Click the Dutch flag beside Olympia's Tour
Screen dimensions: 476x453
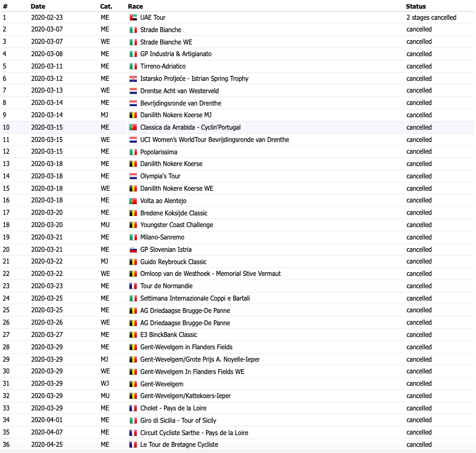pyautogui.click(x=133, y=177)
